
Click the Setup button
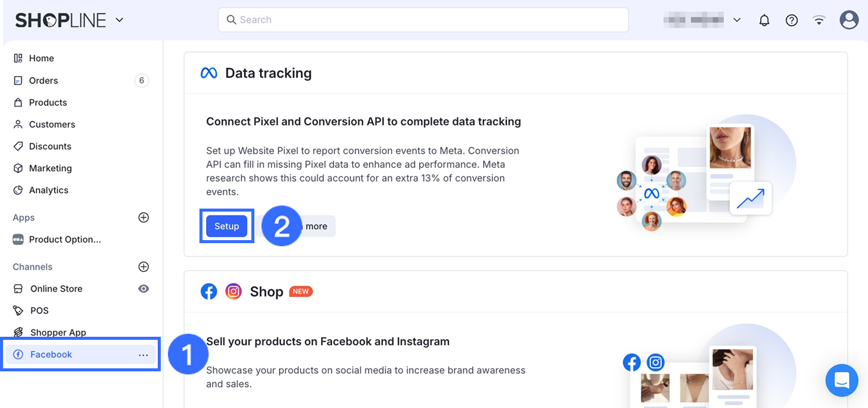[x=226, y=226]
